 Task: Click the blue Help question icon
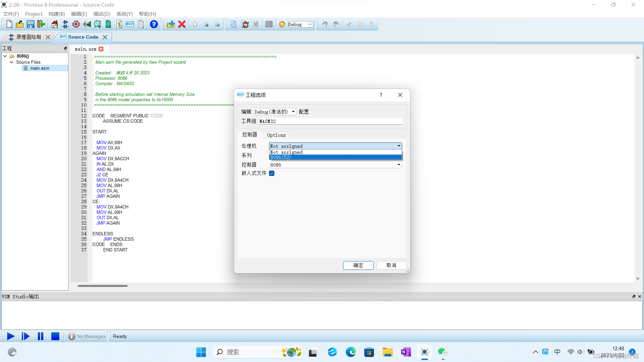coord(154,24)
